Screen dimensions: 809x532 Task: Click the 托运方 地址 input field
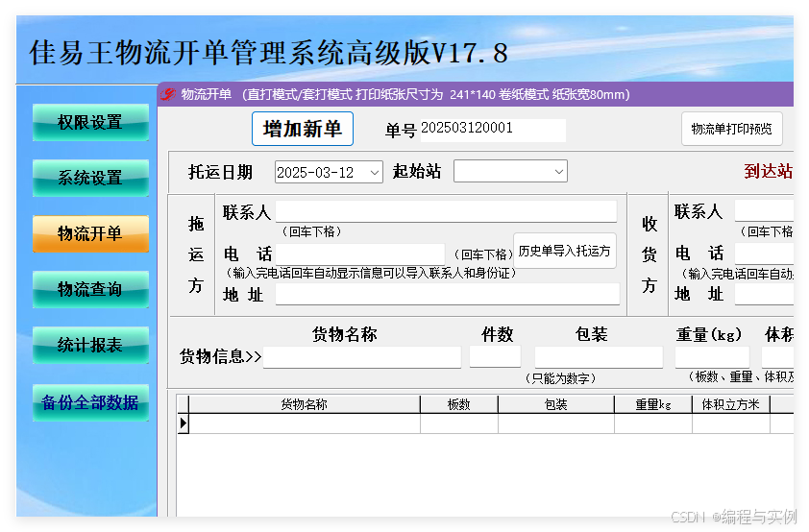(x=448, y=294)
